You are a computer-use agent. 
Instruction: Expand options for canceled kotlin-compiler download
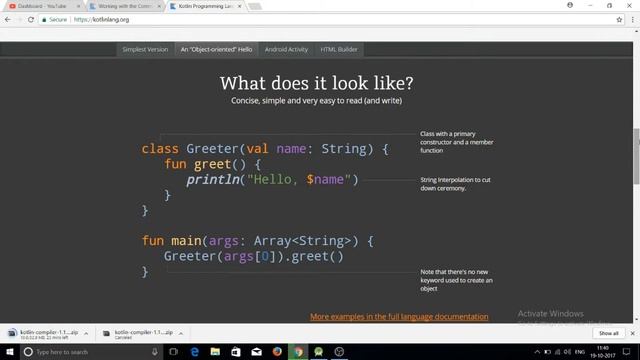181,333
